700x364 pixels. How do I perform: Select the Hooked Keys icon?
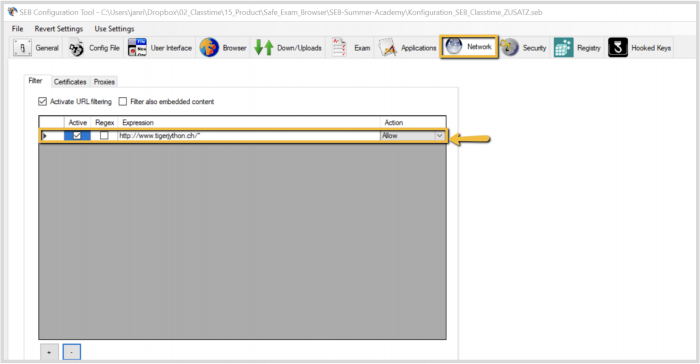pyautogui.click(x=618, y=47)
